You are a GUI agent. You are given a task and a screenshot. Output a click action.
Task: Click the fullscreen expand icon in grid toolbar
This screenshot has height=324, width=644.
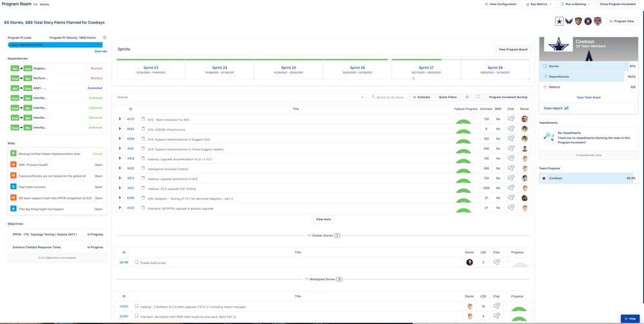478,97
